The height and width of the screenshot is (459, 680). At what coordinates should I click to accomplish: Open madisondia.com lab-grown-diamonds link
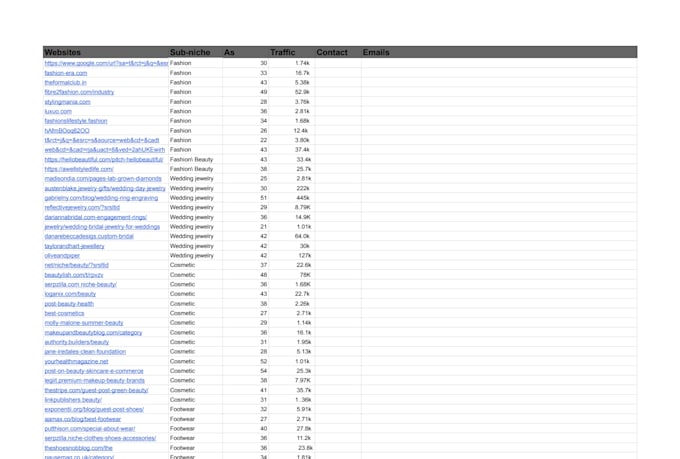(103, 179)
